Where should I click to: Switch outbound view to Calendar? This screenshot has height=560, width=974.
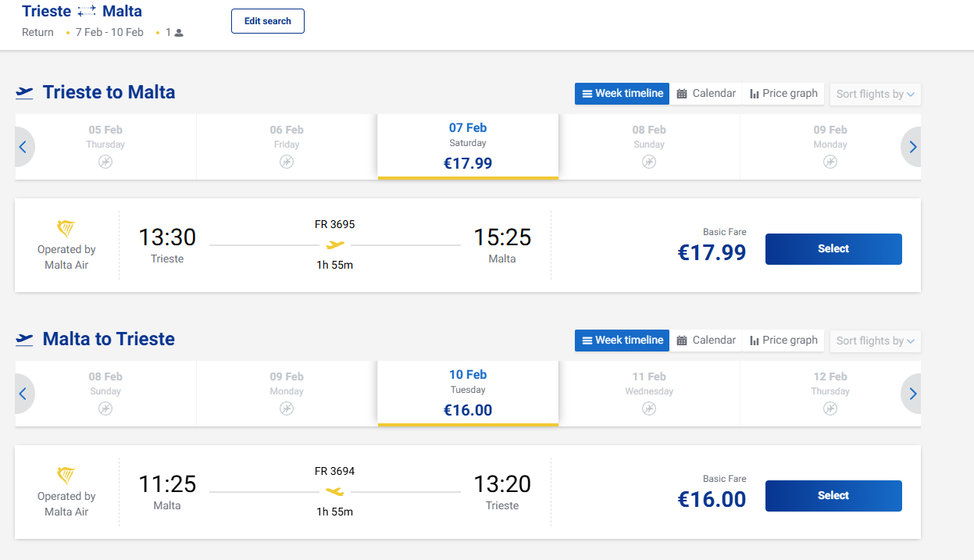coord(706,94)
